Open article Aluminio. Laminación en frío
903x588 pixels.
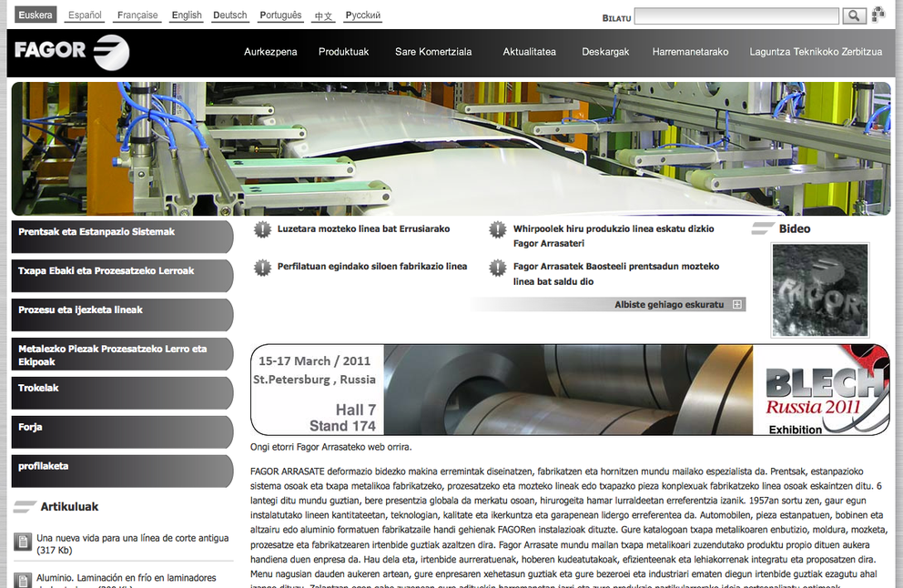pos(127,580)
